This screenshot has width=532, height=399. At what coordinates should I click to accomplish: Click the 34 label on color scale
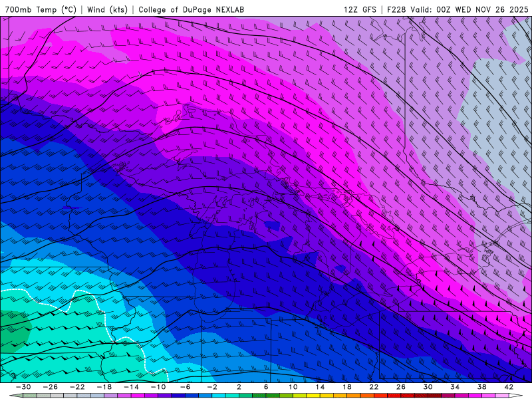coord(455,387)
